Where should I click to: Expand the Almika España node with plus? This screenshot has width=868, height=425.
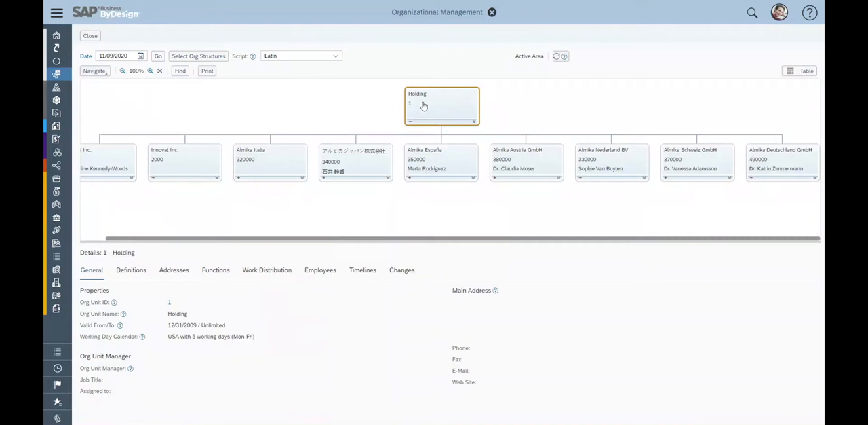pos(409,178)
